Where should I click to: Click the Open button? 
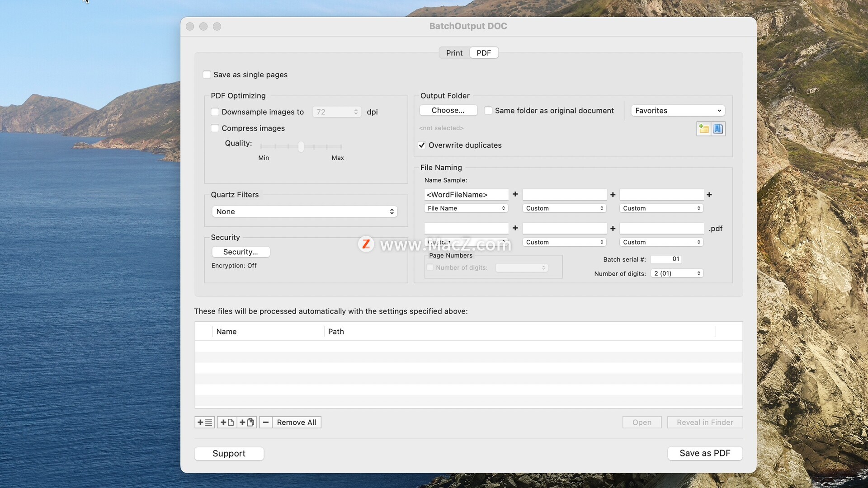[x=642, y=422]
